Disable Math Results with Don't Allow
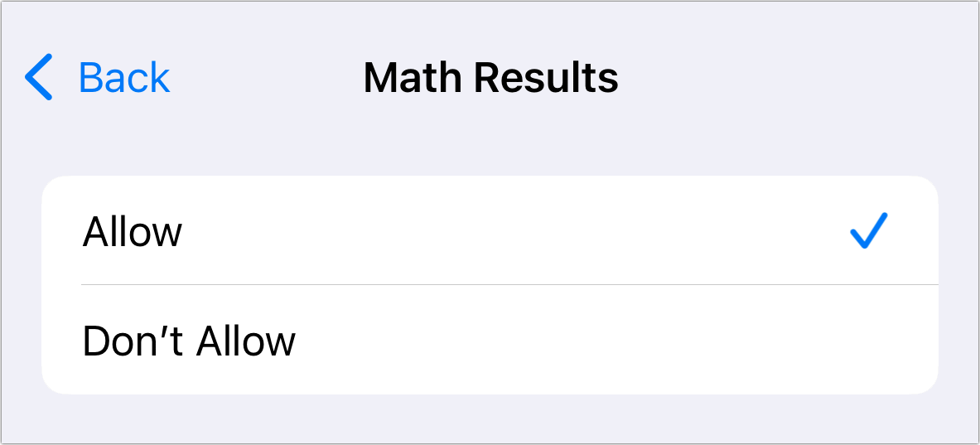The width and height of the screenshot is (980, 445). [x=189, y=341]
